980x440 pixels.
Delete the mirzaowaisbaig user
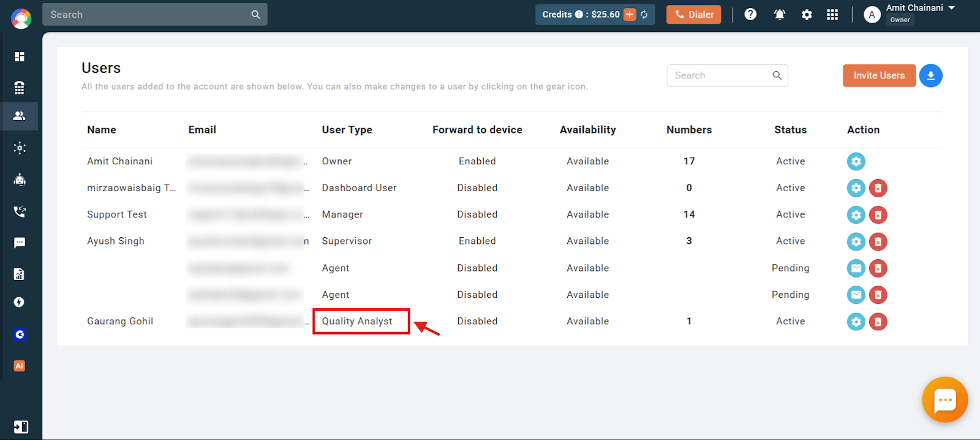[x=878, y=188]
